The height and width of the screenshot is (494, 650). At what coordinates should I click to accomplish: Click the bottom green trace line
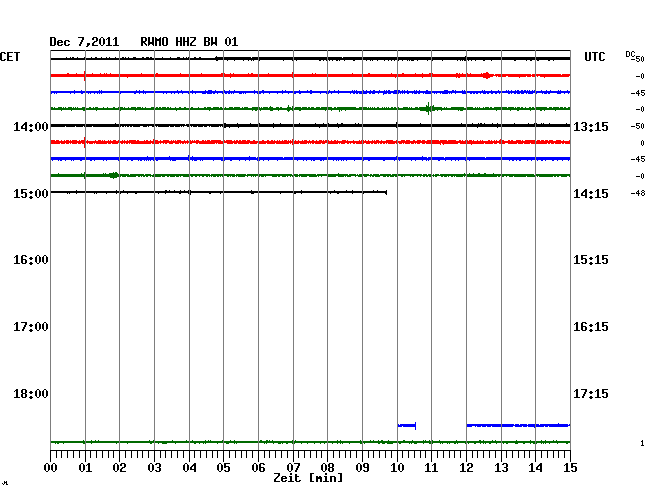pos(310,442)
